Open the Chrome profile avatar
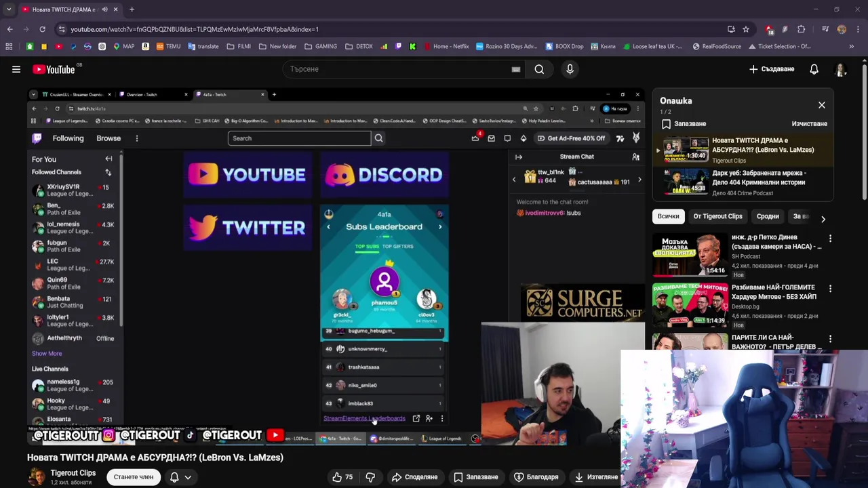Image resolution: width=868 pixels, height=488 pixels. 842,29
